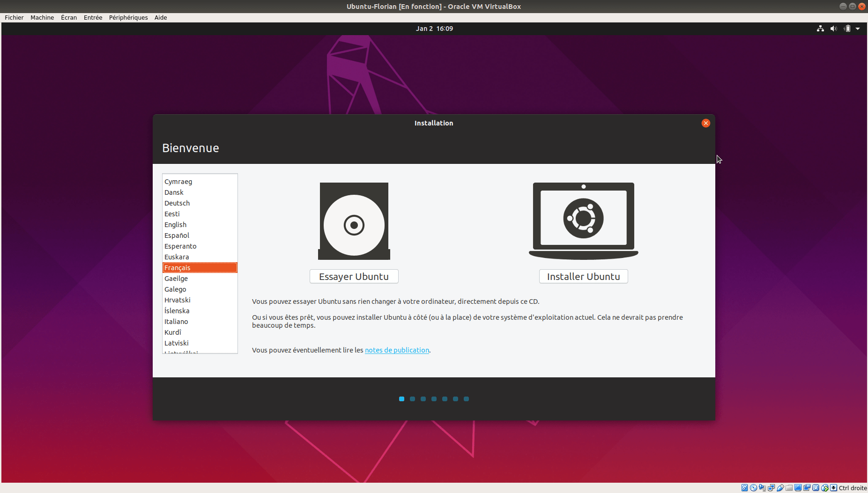Click the Installer Ubuntu button
The height and width of the screenshot is (493, 868).
coord(583,277)
